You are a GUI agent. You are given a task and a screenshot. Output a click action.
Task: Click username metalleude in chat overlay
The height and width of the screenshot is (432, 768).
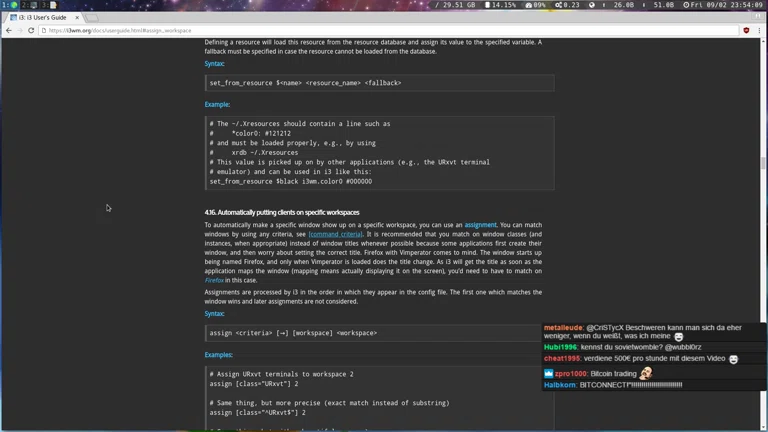563,328
